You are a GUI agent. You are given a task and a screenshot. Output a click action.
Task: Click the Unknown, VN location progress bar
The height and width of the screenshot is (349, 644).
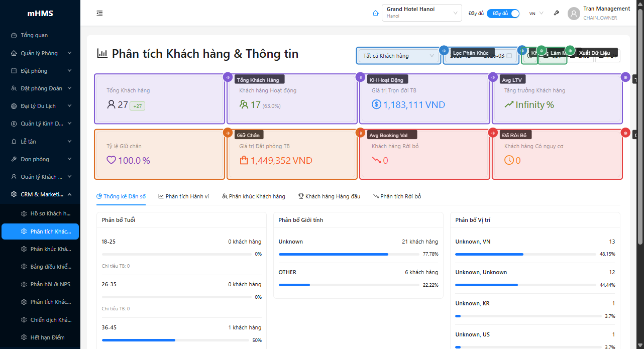coord(527,254)
